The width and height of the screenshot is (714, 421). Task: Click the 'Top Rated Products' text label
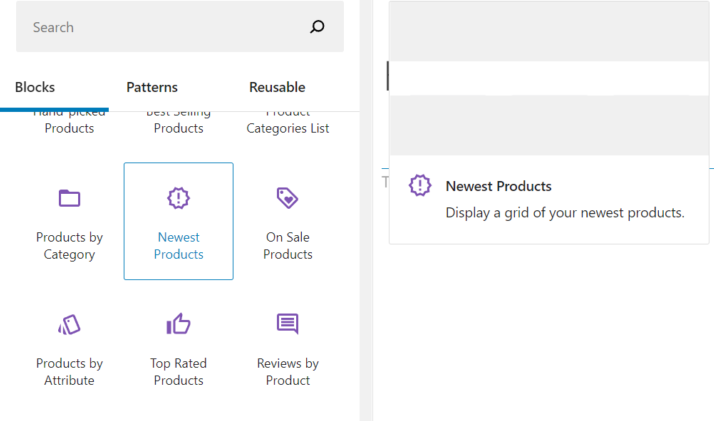pyautogui.click(x=178, y=372)
